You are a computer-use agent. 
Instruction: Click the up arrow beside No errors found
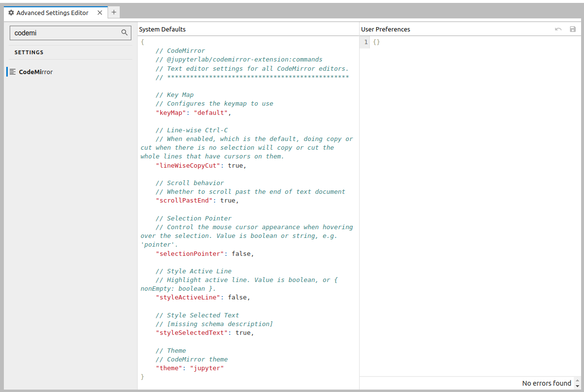(x=577, y=381)
